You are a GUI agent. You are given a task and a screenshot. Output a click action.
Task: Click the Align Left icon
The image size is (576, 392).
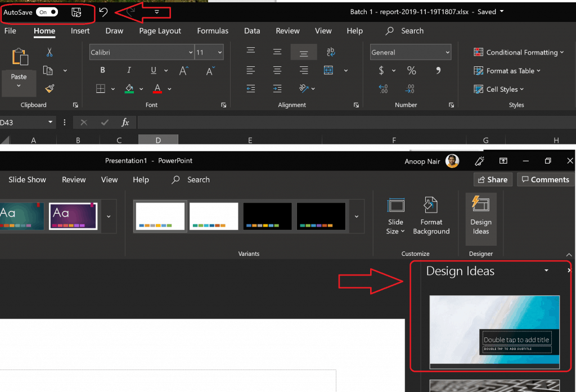pyautogui.click(x=251, y=70)
